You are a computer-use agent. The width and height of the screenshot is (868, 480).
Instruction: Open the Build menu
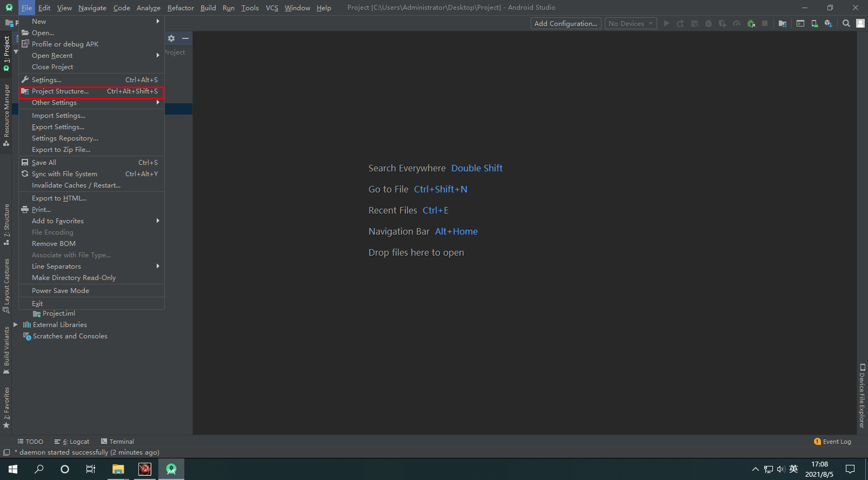[208, 8]
